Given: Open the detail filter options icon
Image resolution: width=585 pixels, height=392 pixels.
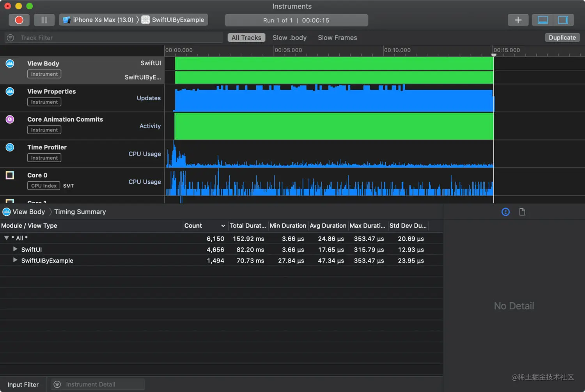Looking at the screenshot, I should (x=57, y=385).
